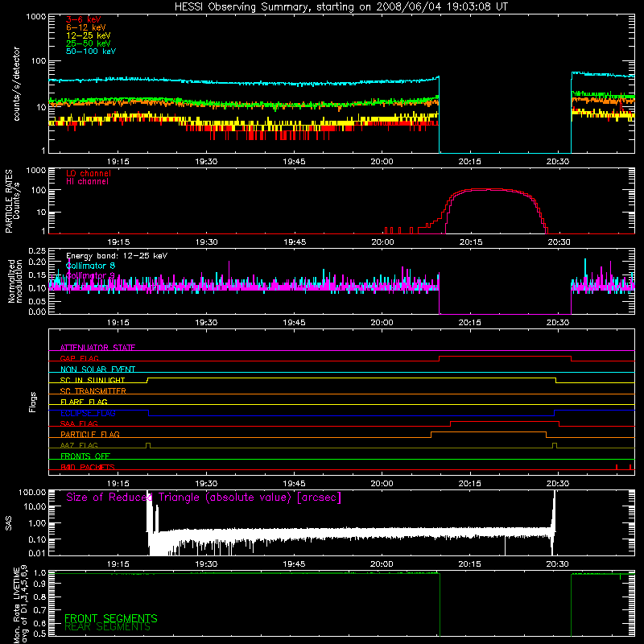The height and width of the screenshot is (644, 644).
Task: Click the FRONTS OFF flag label
Action: click(x=85, y=456)
